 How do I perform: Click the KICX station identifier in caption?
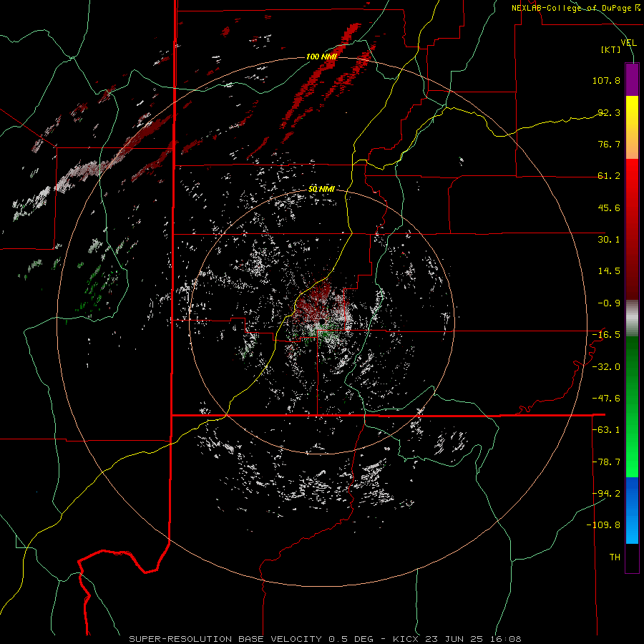[x=406, y=639]
